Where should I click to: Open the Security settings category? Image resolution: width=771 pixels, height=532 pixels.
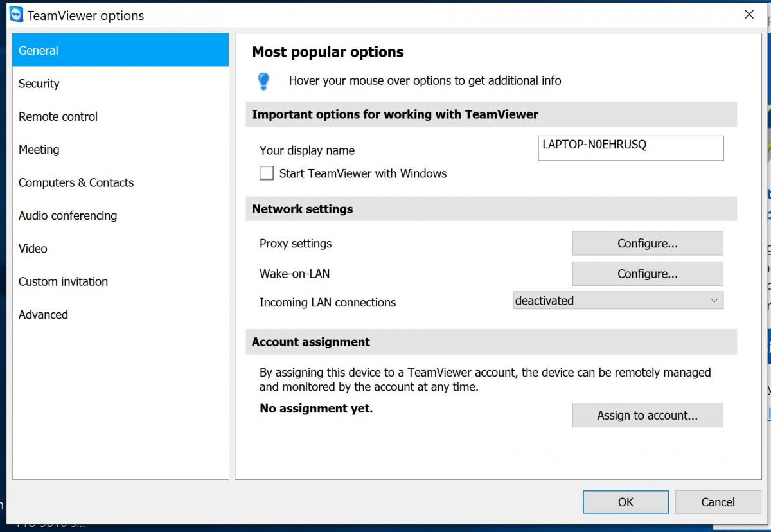(121, 84)
